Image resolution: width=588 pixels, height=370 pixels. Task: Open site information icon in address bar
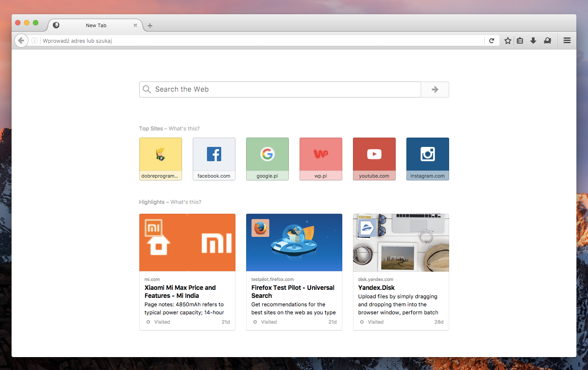point(34,41)
